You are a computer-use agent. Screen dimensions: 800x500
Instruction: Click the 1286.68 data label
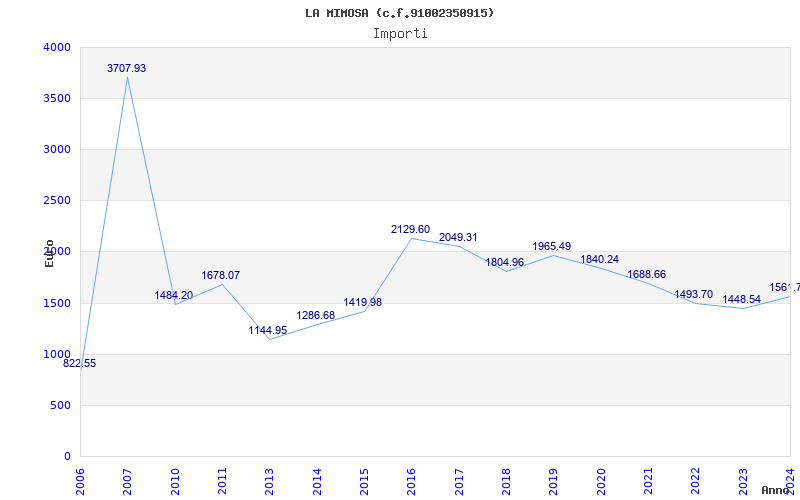[x=316, y=315]
